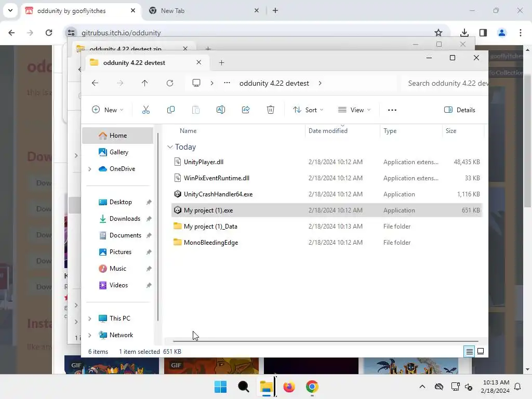Go up one folder level
This screenshot has width=532, height=399.
pyautogui.click(x=144, y=83)
